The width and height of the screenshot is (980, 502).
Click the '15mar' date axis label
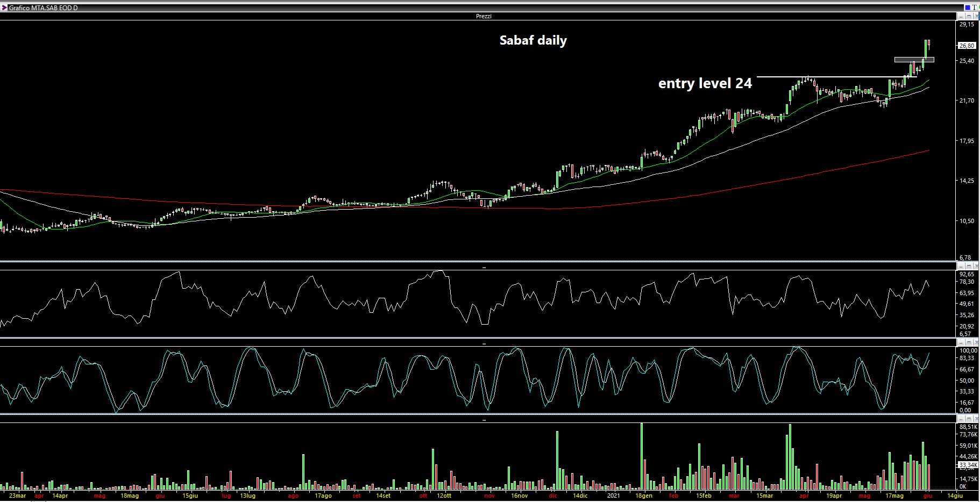coord(765,496)
